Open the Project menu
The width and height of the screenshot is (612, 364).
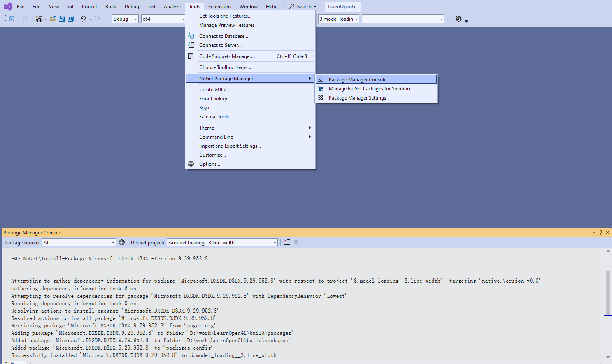click(x=89, y=6)
